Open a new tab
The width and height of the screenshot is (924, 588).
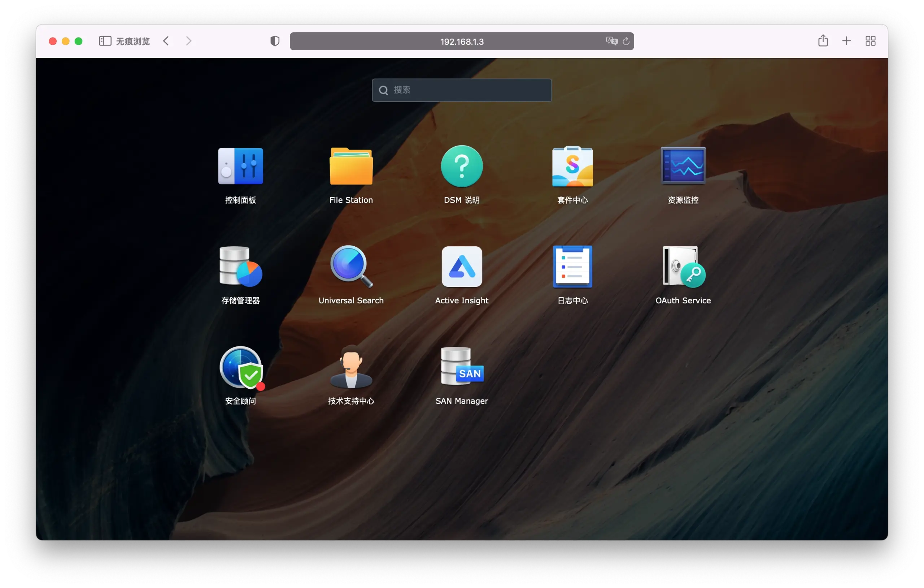pyautogui.click(x=846, y=41)
